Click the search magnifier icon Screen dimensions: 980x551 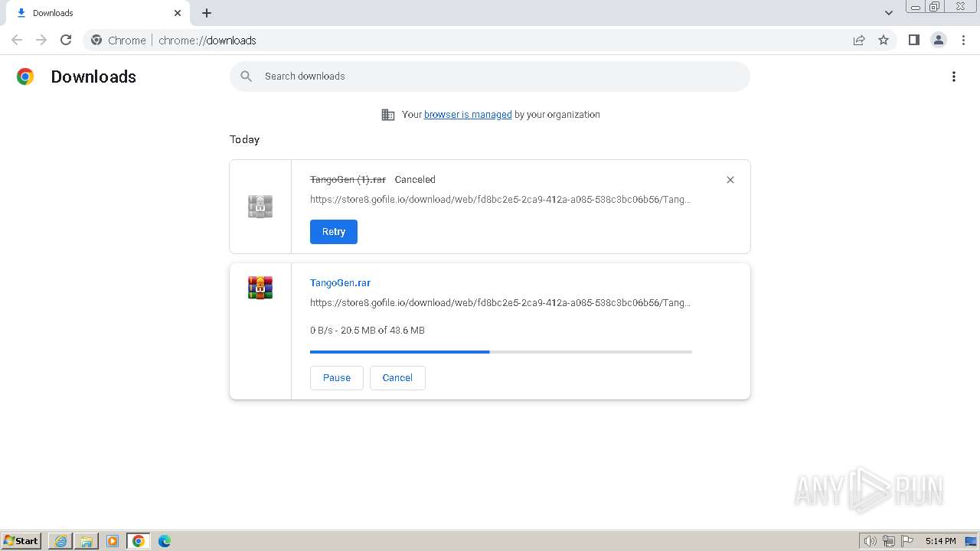(x=246, y=77)
